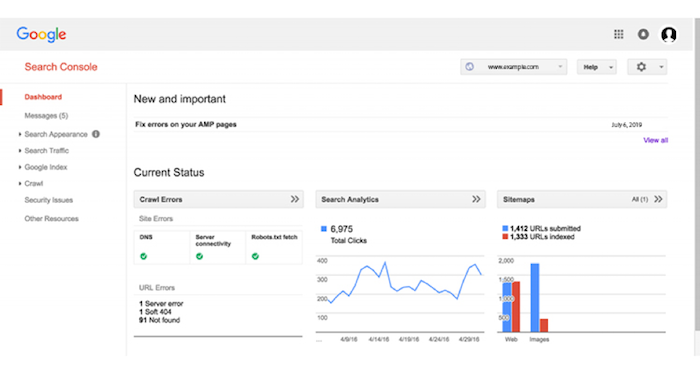Click blue legend square for URLs submitted
The image size is (700, 373).
(x=505, y=228)
